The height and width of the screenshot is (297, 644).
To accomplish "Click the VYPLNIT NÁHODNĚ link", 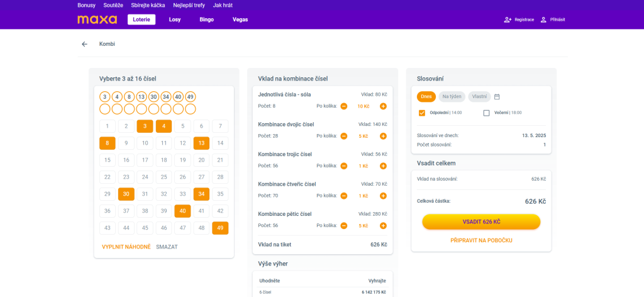I will coord(126,247).
